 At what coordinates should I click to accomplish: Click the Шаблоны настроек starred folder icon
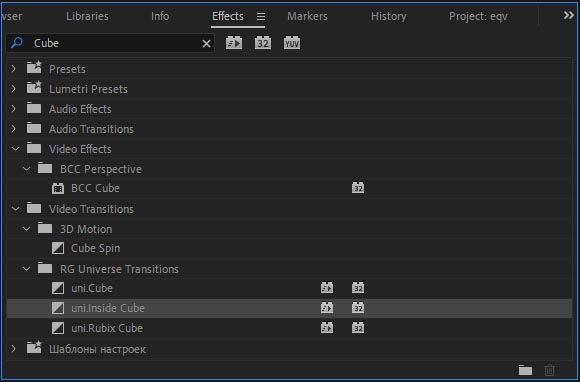click(x=34, y=347)
